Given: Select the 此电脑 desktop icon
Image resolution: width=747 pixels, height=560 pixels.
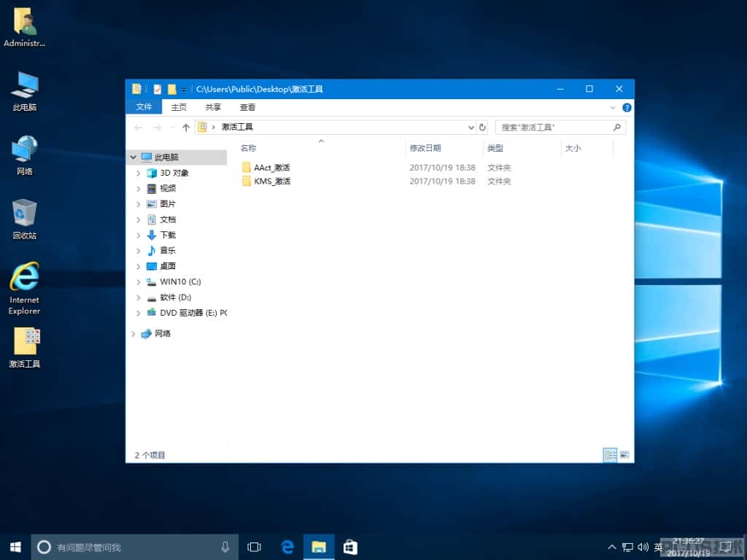Looking at the screenshot, I should pos(24,91).
